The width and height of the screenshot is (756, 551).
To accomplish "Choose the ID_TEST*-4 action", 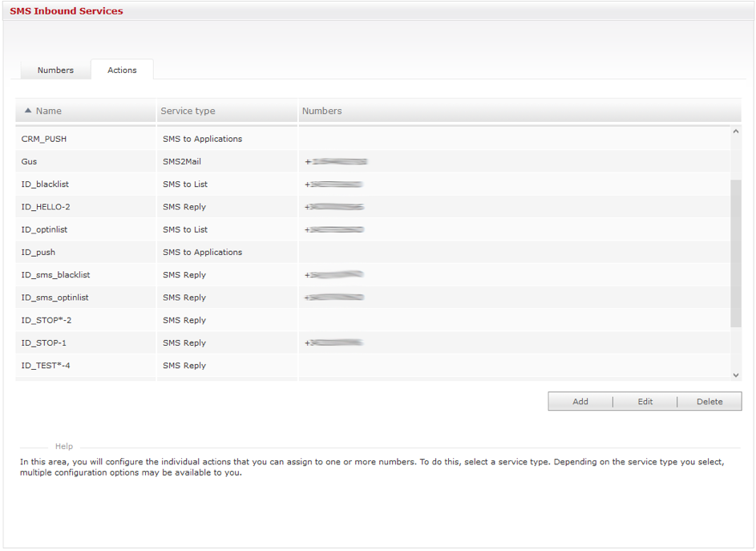I will [46, 366].
